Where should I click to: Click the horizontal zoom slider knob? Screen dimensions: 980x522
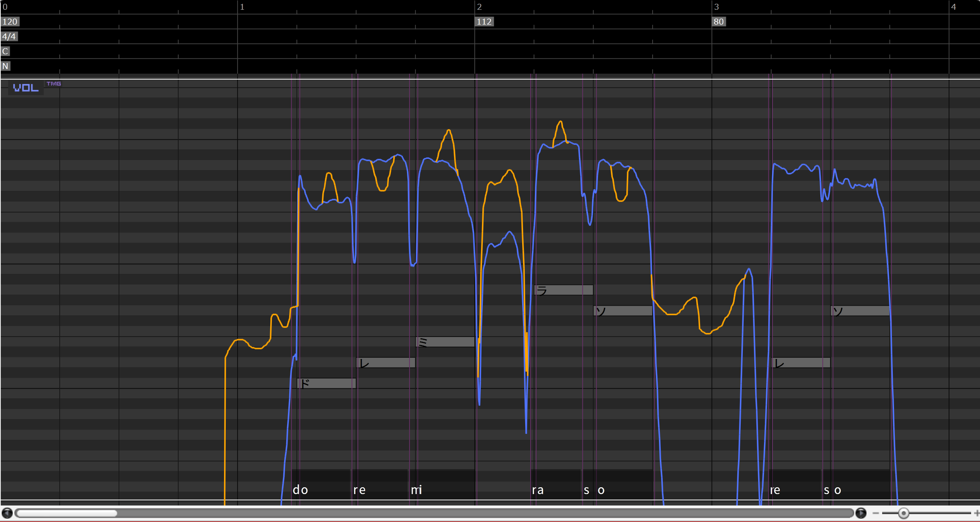tap(903, 513)
